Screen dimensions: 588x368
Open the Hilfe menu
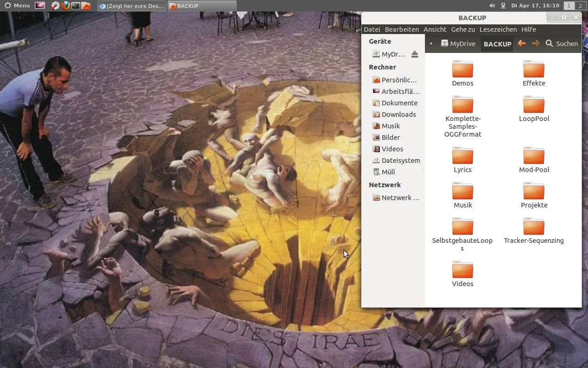point(529,29)
